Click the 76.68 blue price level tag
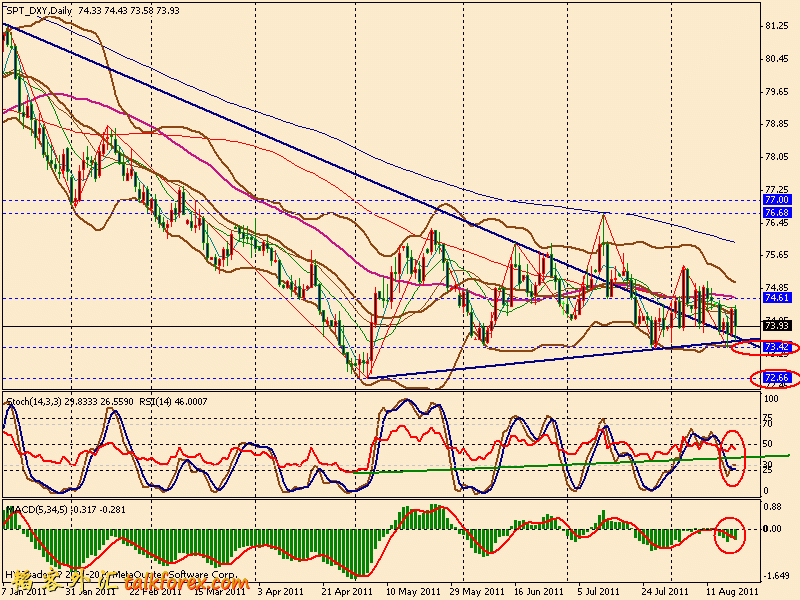This screenshot has width=800, height=600. click(777, 212)
